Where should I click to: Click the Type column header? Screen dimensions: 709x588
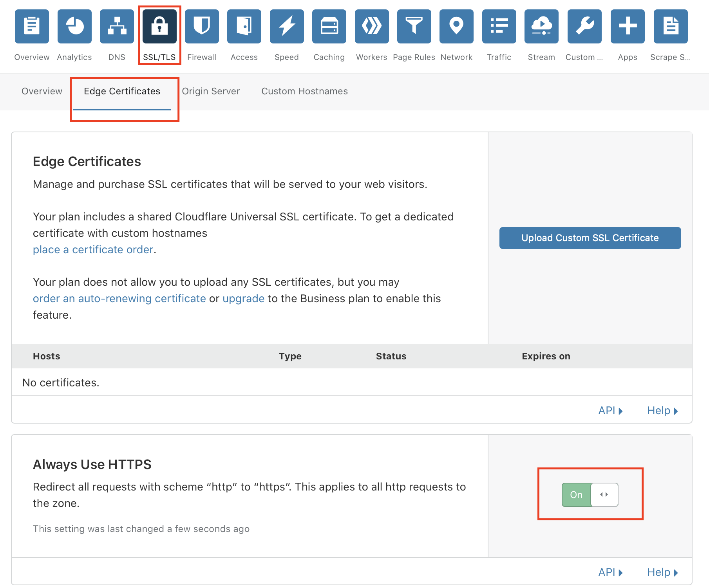point(290,356)
